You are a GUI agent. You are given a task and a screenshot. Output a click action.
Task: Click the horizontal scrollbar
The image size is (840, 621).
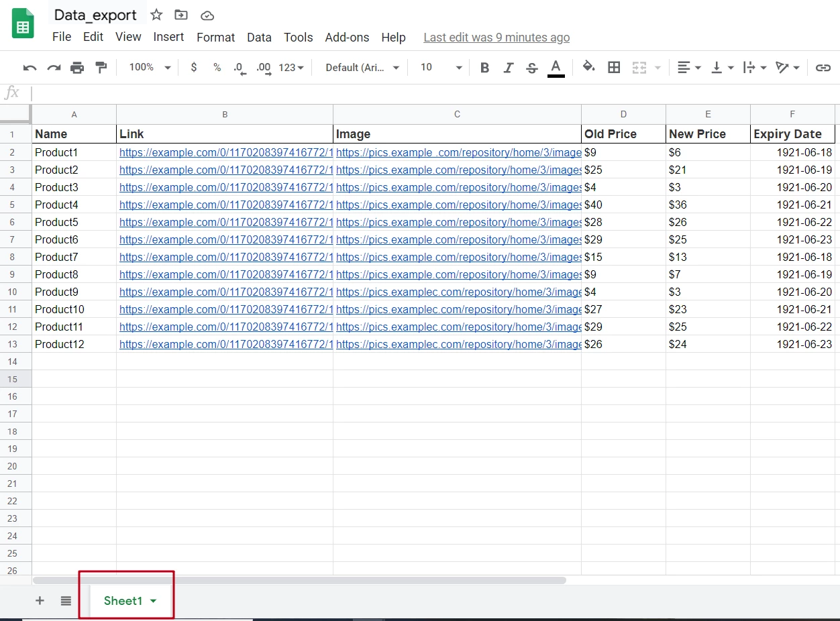point(299,580)
